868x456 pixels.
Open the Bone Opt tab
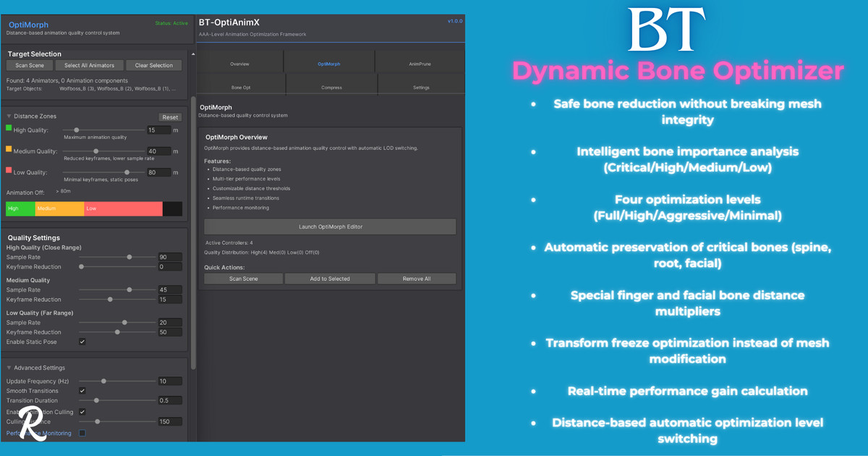[241, 88]
